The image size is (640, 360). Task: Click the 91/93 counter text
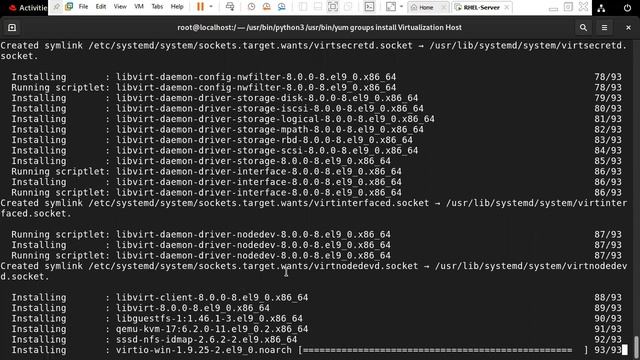608,329
